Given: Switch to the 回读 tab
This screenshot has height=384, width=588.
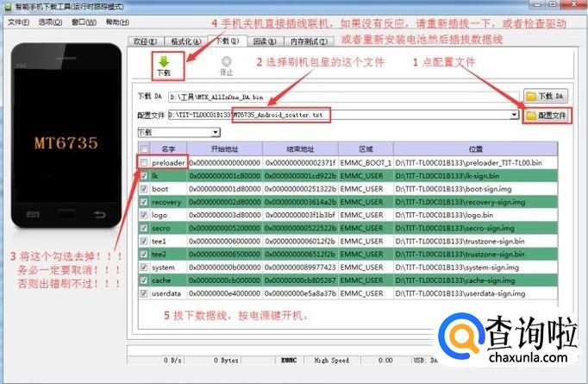Looking at the screenshot, I should [265, 41].
